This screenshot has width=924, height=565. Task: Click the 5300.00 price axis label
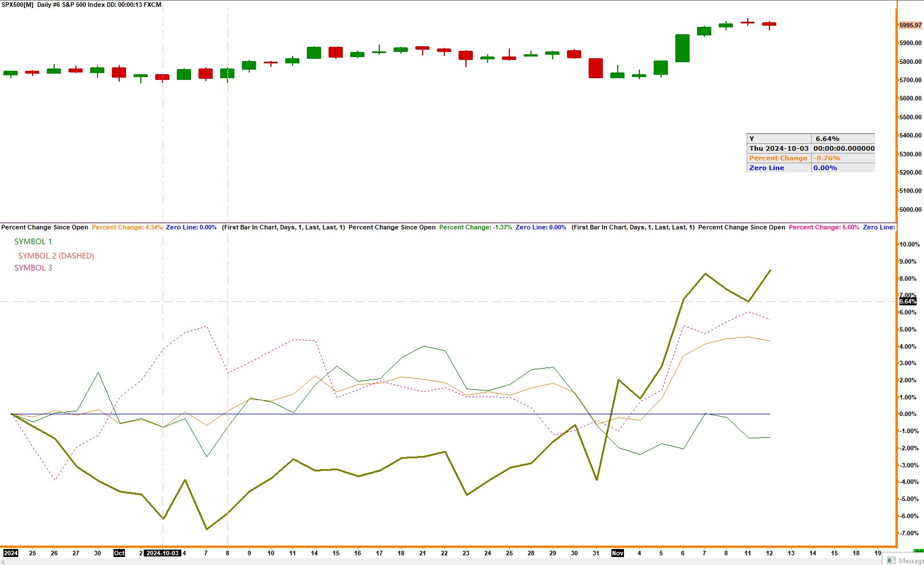pos(910,154)
